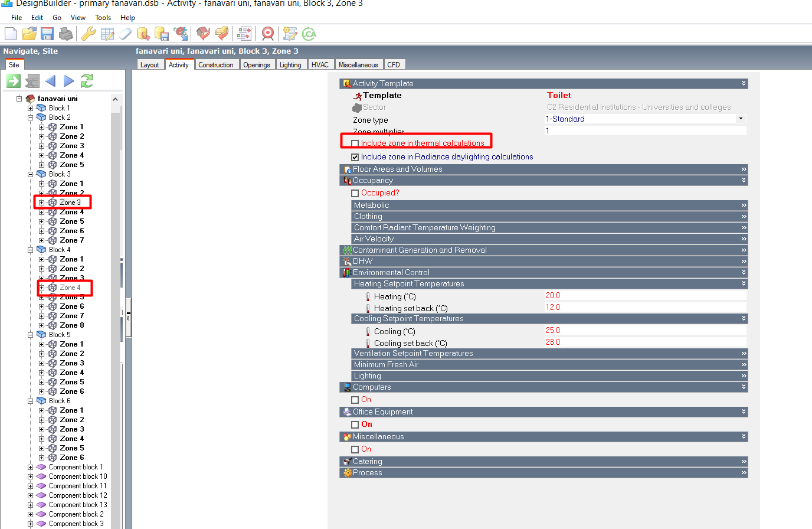This screenshot has width=812, height=529.
Task: Click the green arrow navigator icon
Action: click(x=14, y=81)
